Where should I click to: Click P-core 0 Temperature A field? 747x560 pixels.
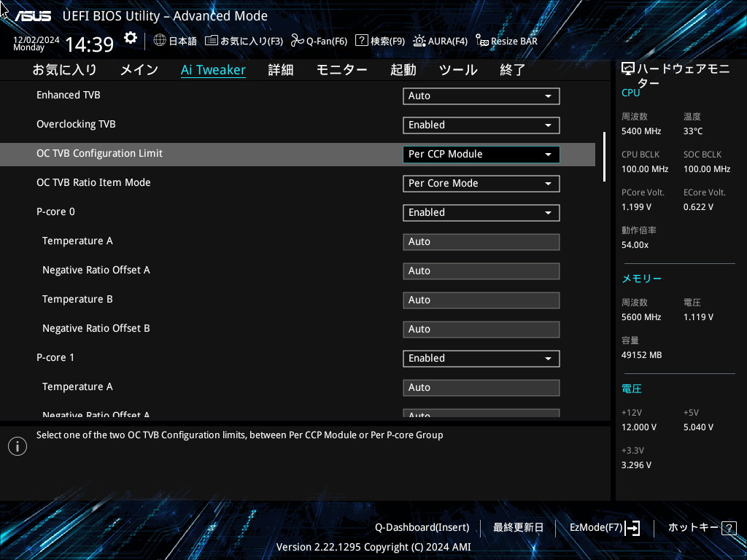pyautogui.click(x=481, y=242)
